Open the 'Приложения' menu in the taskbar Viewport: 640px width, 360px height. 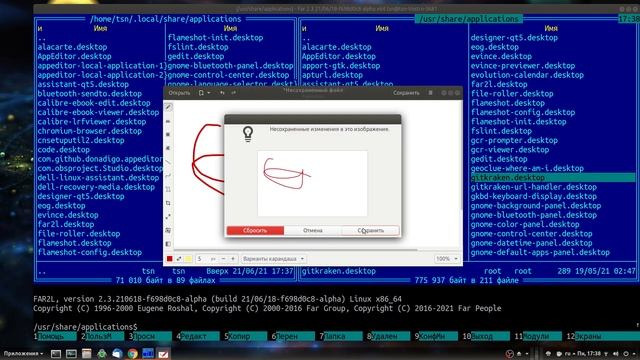[23, 353]
